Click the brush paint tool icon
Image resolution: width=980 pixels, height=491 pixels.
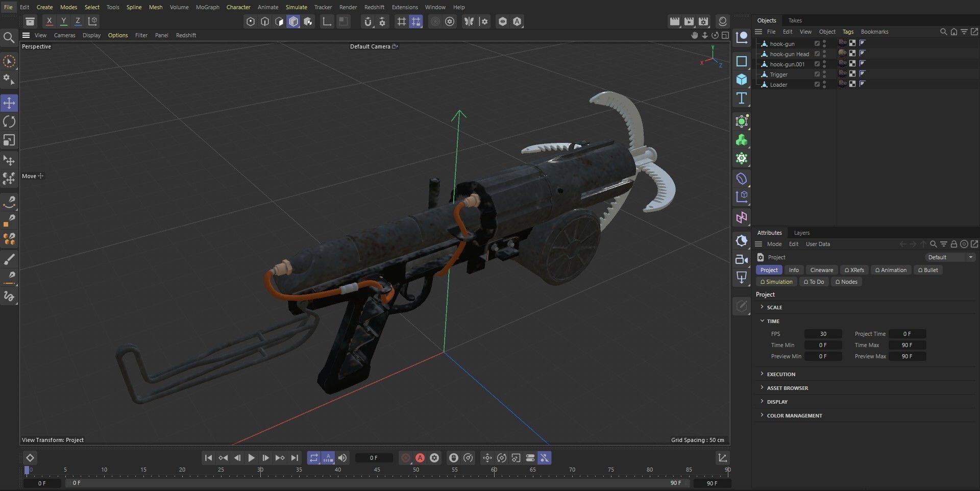coord(9,259)
